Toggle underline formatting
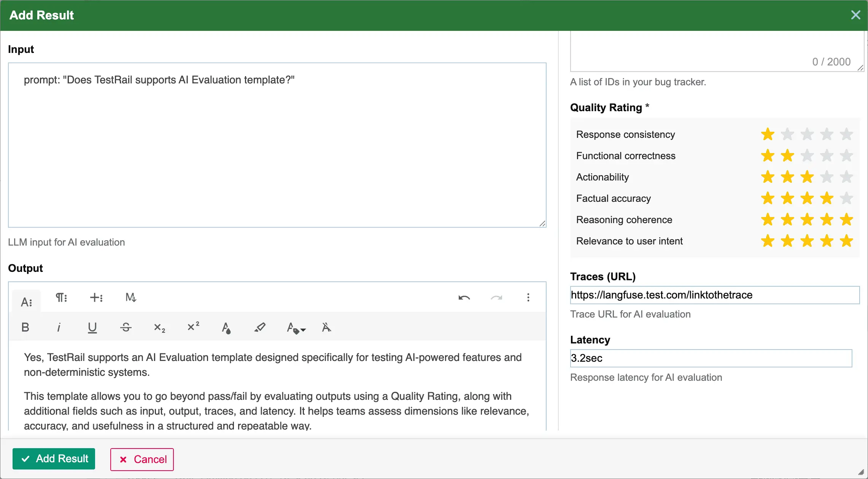Image resolution: width=868 pixels, height=479 pixels. (x=92, y=327)
